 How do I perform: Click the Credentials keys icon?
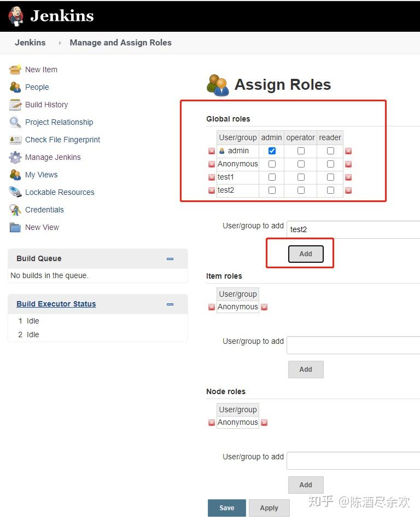(15, 210)
